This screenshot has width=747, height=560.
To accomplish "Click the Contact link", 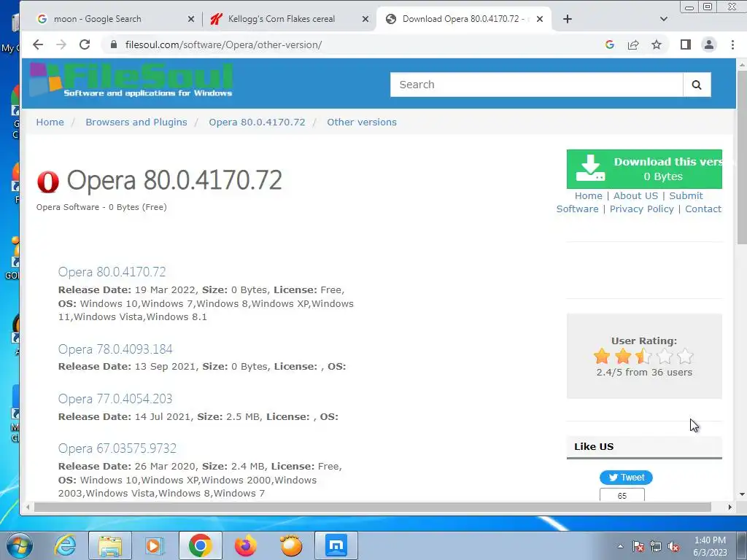I will pyautogui.click(x=703, y=209).
